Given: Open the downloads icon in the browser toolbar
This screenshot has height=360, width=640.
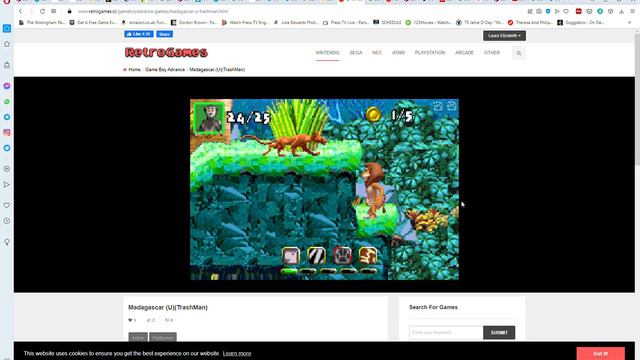Looking at the screenshot, I should [x=621, y=11].
